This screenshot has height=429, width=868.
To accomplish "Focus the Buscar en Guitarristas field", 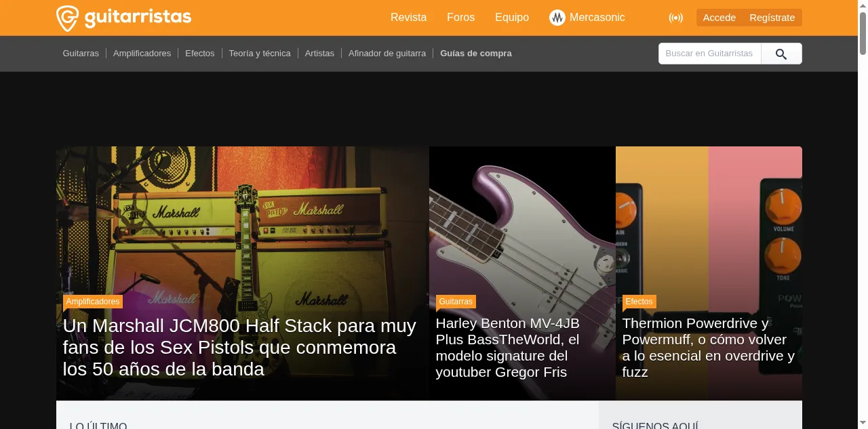I will (x=709, y=54).
